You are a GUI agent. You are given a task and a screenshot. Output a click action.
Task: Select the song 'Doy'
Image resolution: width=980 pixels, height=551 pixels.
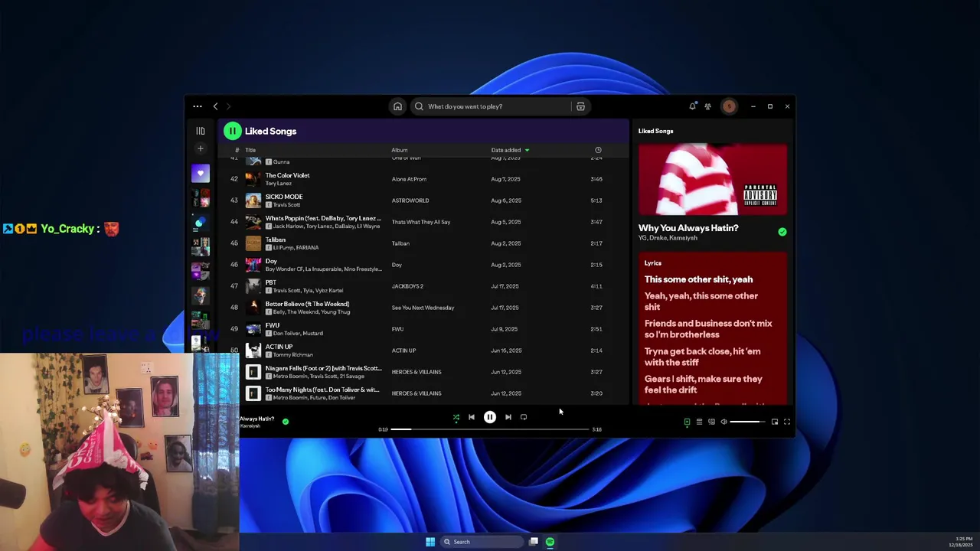pyautogui.click(x=271, y=261)
